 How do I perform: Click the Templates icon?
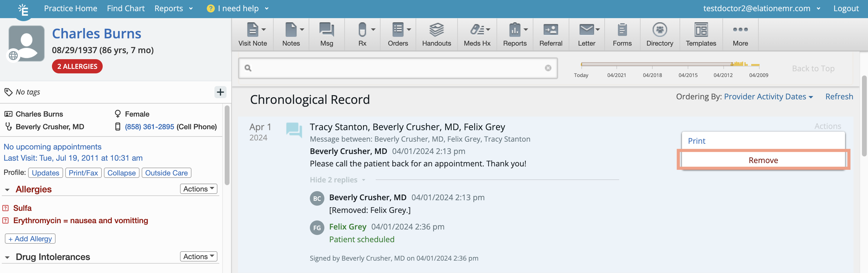click(701, 34)
